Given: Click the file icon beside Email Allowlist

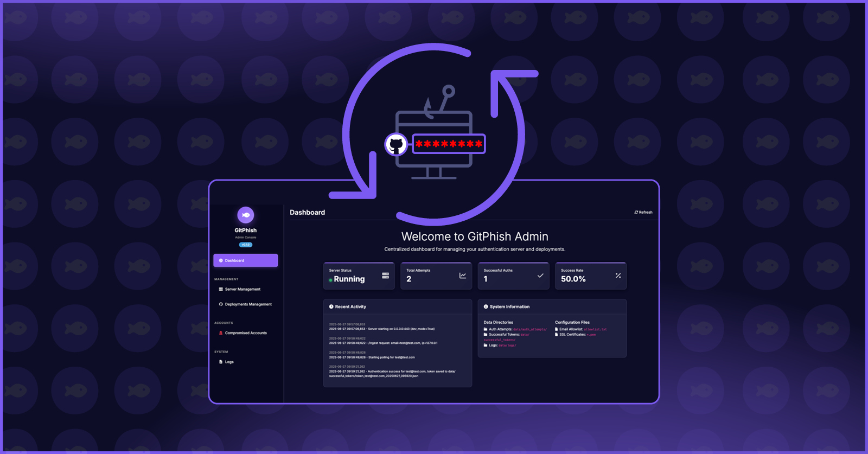Looking at the screenshot, I should pos(557,329).
